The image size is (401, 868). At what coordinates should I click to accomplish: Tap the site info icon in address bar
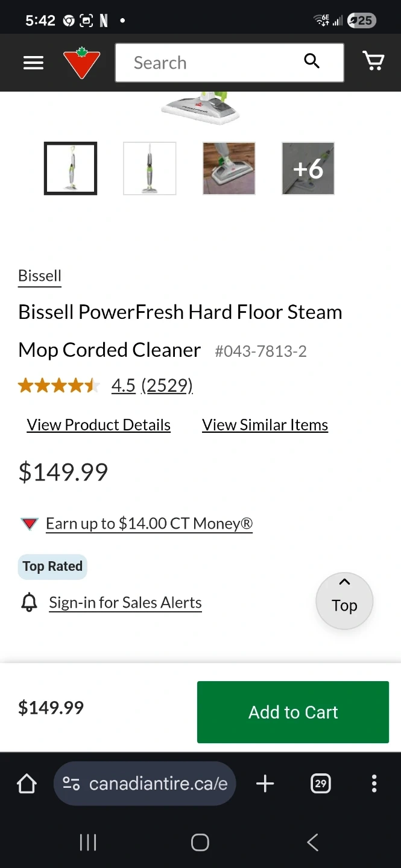coord(71,784)
